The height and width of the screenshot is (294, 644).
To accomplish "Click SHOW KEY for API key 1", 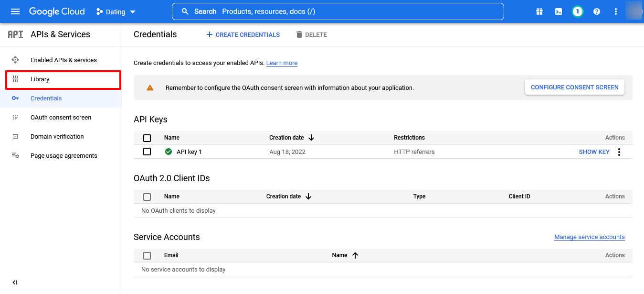I will coord(594,152).
